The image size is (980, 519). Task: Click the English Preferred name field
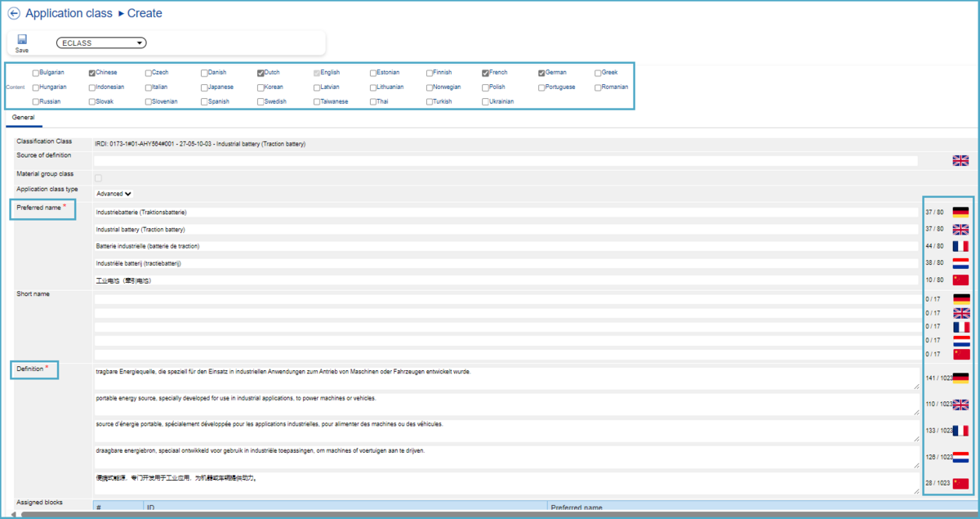(506, 230)
